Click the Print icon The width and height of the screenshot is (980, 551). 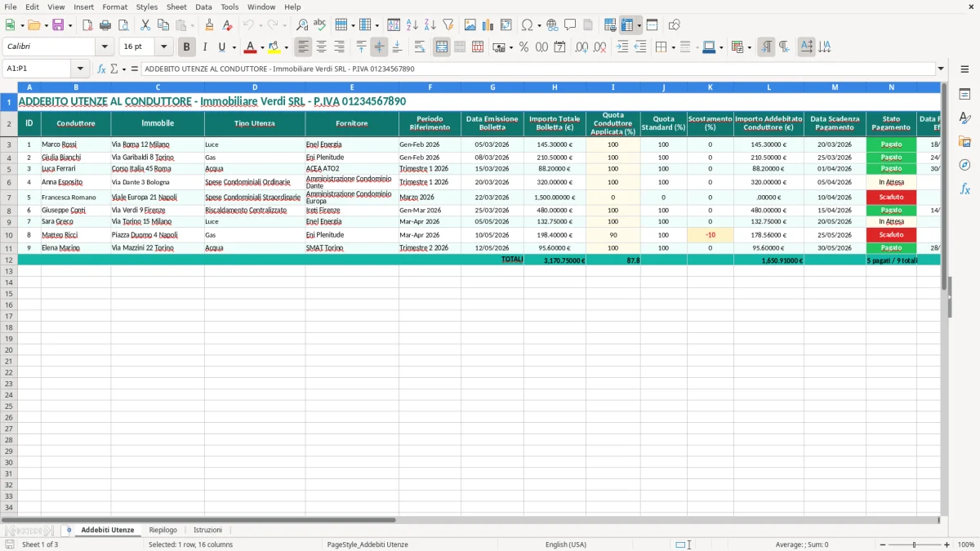pos(105,25)
